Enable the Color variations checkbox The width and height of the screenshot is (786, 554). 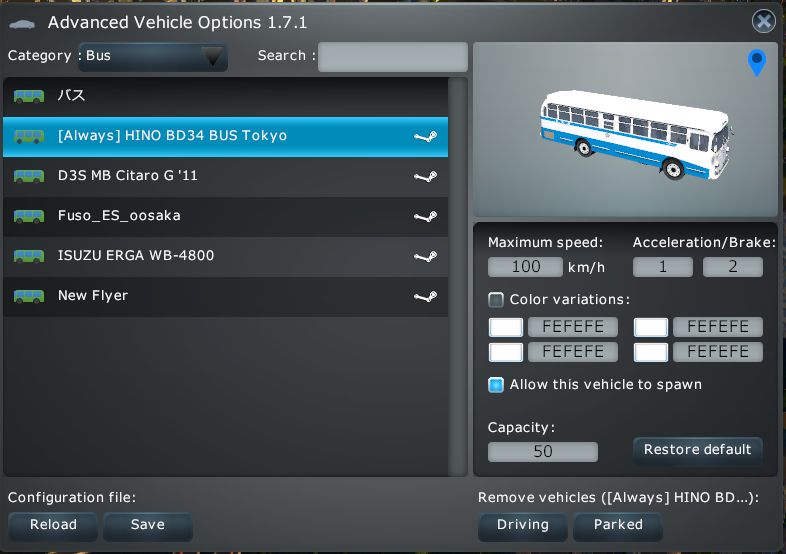[x=496, y=300]
